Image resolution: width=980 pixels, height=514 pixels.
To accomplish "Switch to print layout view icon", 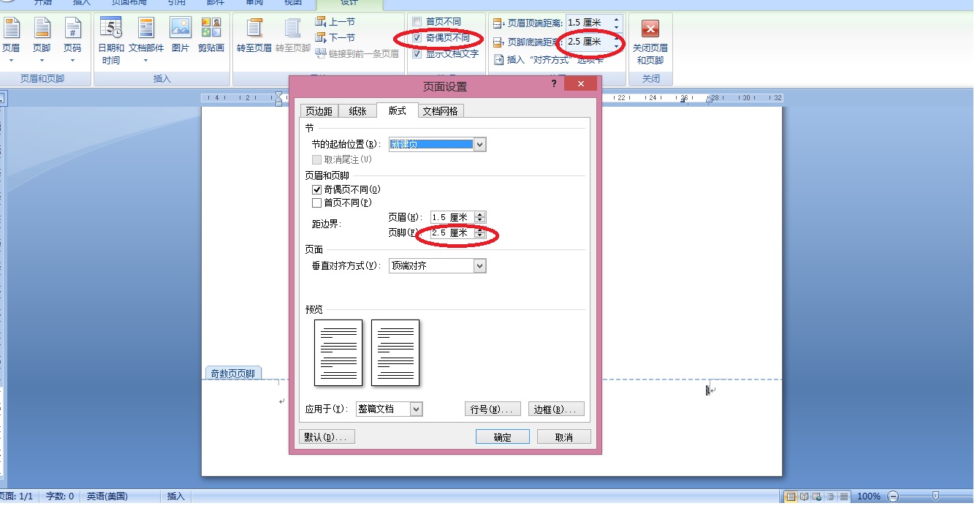I will tap(791, 496).
